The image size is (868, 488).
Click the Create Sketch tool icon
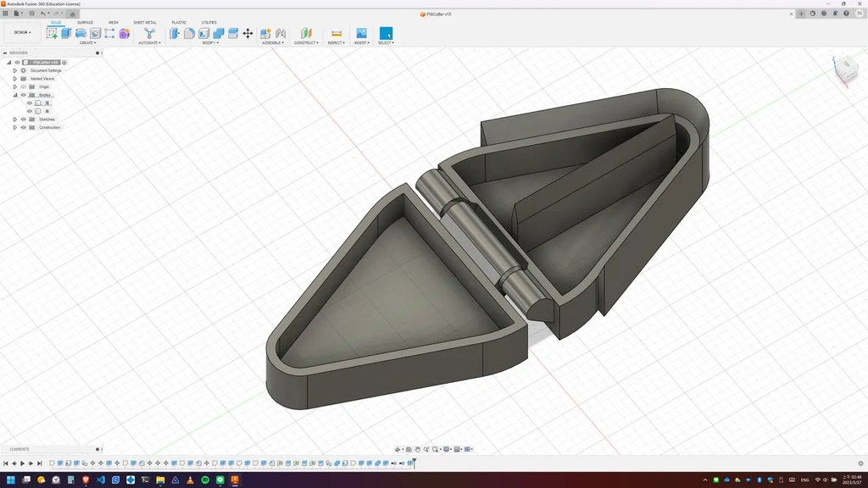tap(53, 33)
